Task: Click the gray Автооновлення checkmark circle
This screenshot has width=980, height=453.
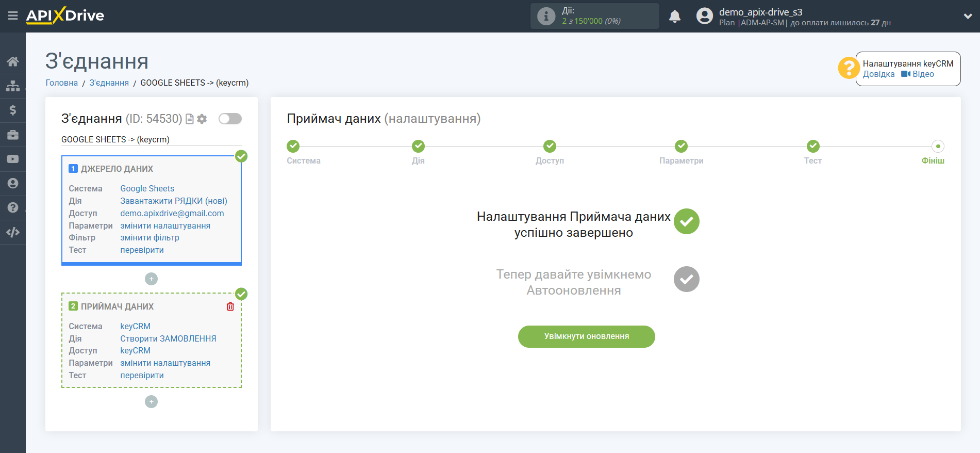Action: (686, 279)
